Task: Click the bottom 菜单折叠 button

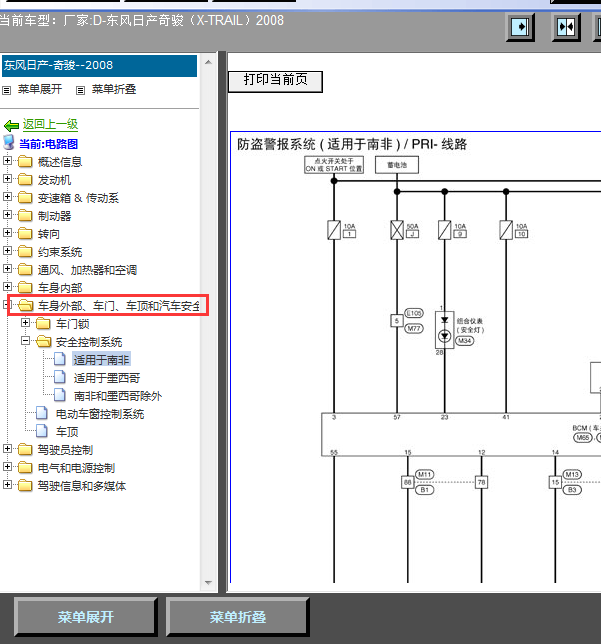Action: pyautogui.click(x=237, y=616)
